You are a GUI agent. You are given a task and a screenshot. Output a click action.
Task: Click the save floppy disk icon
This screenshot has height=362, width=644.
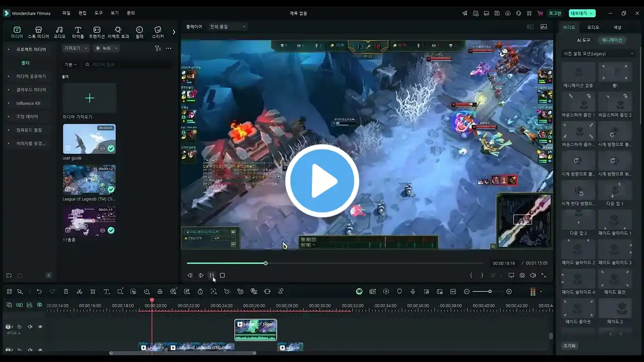pyautogui.click(x=497, y=13)
